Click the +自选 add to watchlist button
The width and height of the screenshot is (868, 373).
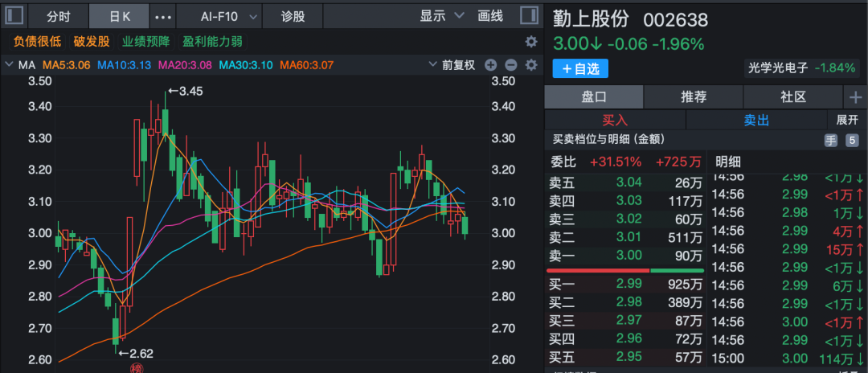coord(580,69)
